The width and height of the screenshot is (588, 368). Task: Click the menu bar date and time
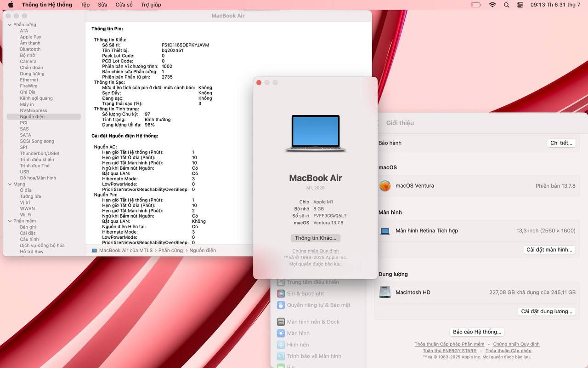coord(555,5)
